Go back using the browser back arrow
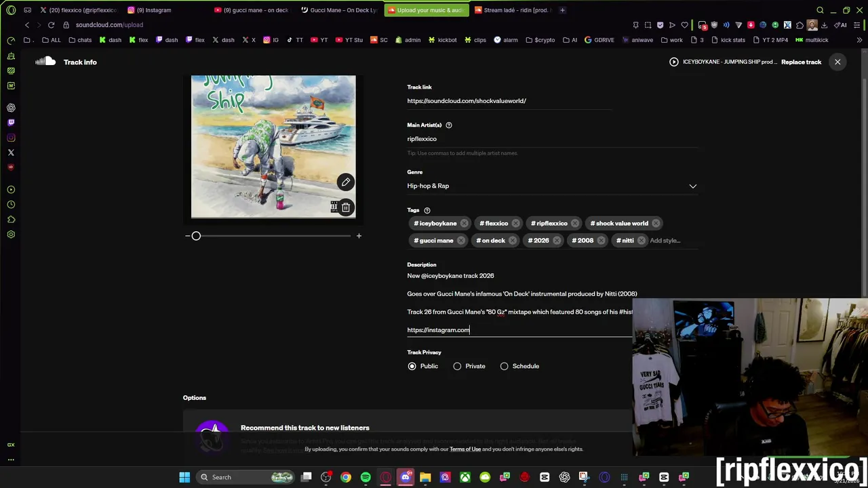 27,25
